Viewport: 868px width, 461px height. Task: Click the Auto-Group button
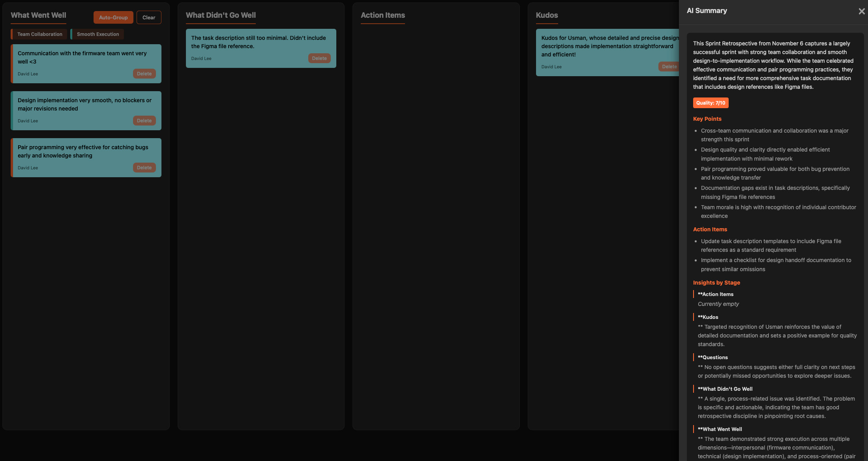[x=113, y=17]
